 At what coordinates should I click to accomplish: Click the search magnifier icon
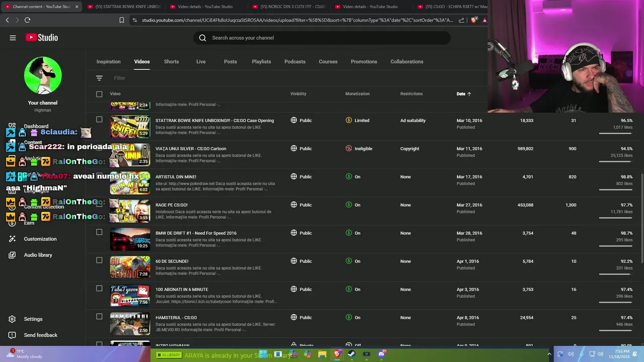pos(202,38)
